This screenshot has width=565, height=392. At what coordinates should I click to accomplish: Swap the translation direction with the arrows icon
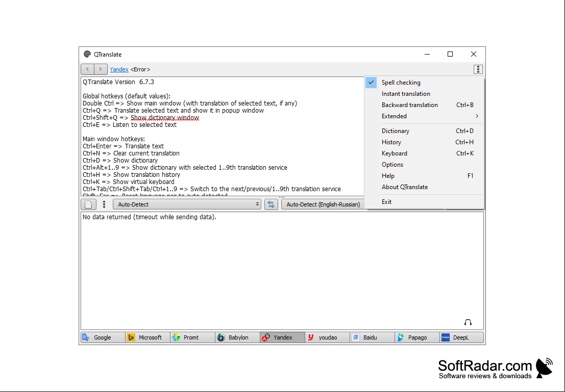click(271, 204)
